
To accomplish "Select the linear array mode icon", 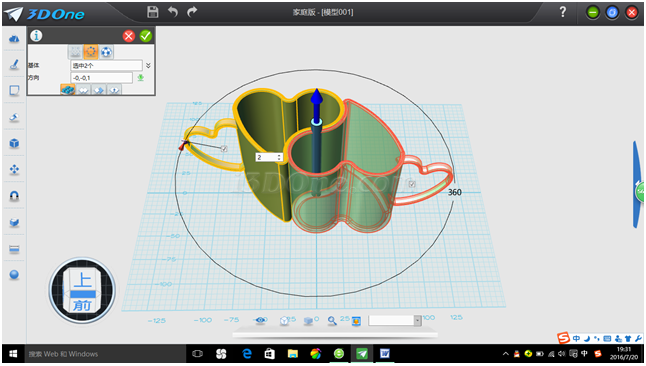I will 75,52.
